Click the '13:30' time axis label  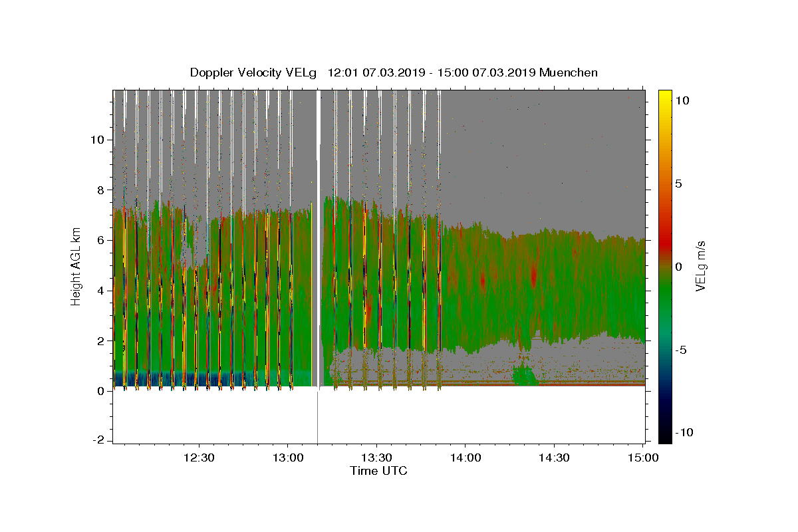[x=376, y=458]
